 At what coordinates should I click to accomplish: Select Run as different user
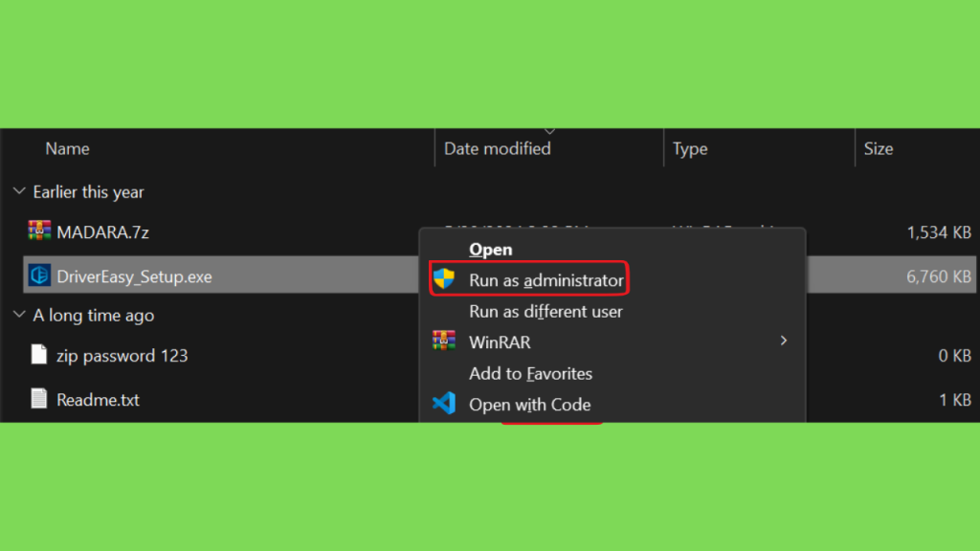pos(546,311)
